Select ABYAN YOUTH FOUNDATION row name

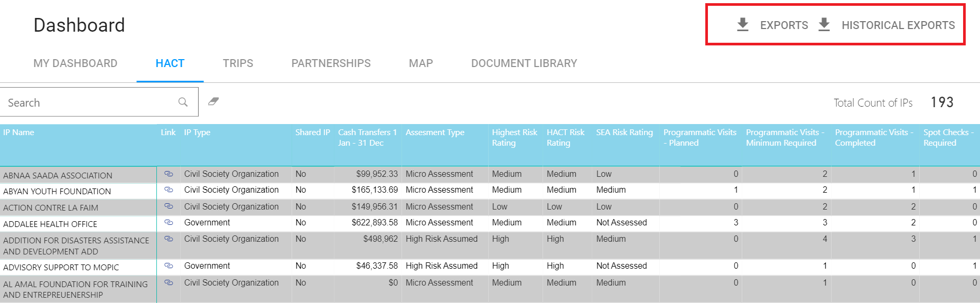57,191
